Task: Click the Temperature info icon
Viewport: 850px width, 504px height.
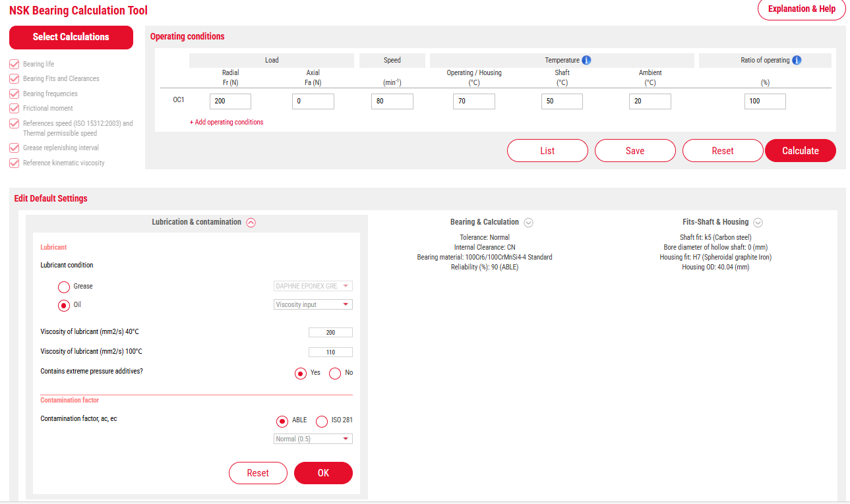Action: click(586, 60)
